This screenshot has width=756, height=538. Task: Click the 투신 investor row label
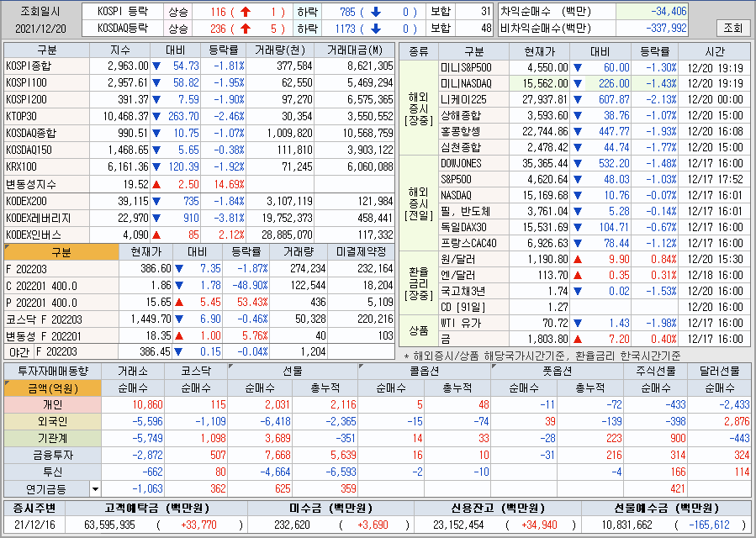[52, 472]
